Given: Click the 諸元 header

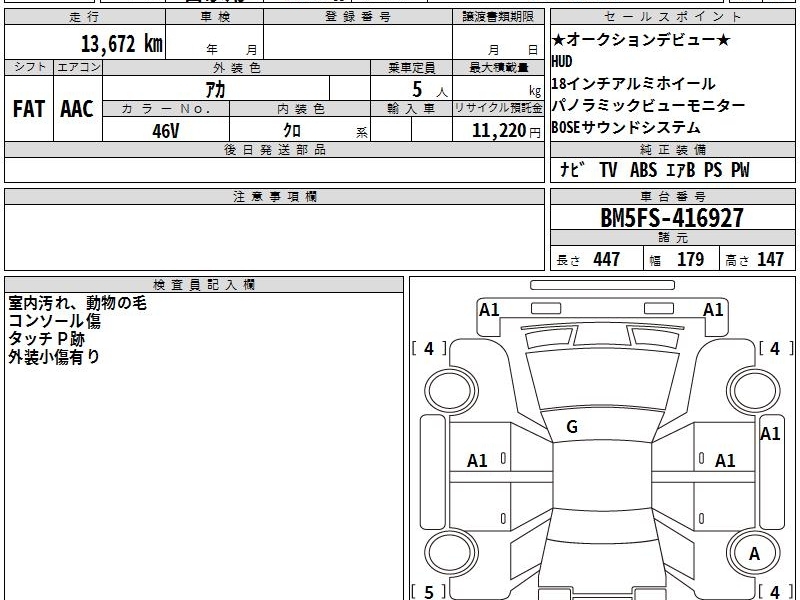Looking at the screenshot, I should [672, 238].
